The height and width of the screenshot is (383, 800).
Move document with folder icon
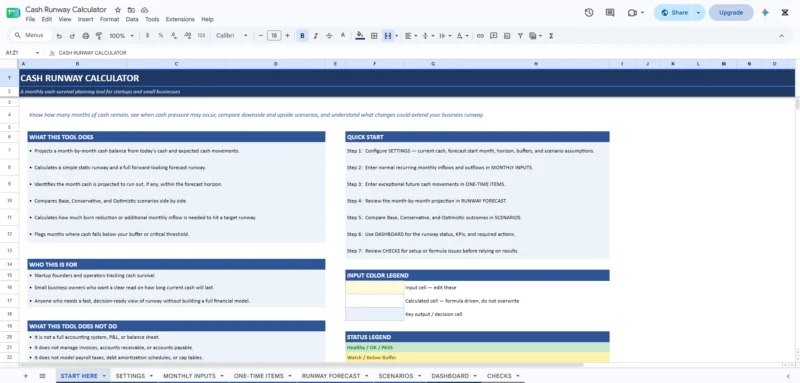pyautogui.click(x=131, y=10)
